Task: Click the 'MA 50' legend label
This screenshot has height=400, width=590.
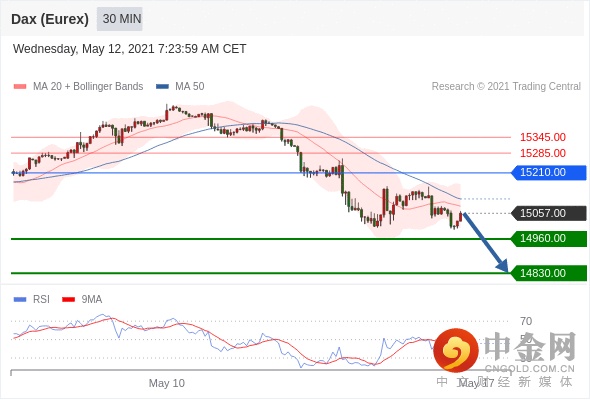Action: pos(190,87)
